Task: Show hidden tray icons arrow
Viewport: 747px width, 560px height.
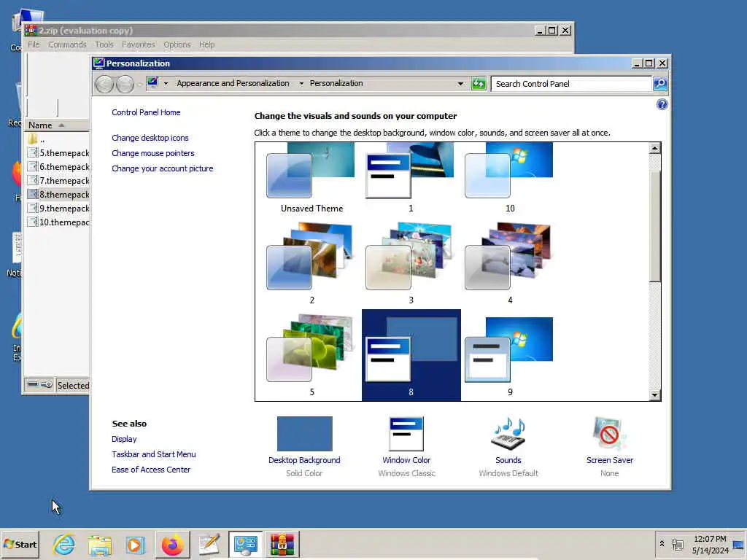Action: coord(662,543)
